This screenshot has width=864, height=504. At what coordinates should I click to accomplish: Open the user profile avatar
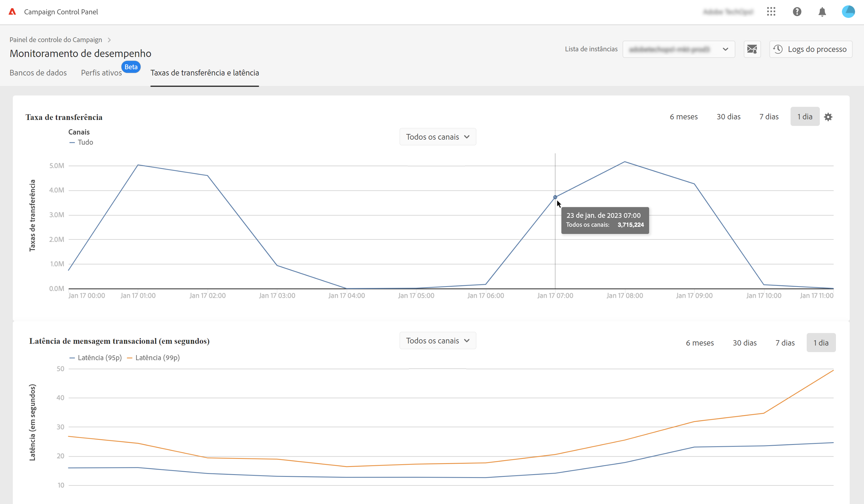tap(848, 12)
